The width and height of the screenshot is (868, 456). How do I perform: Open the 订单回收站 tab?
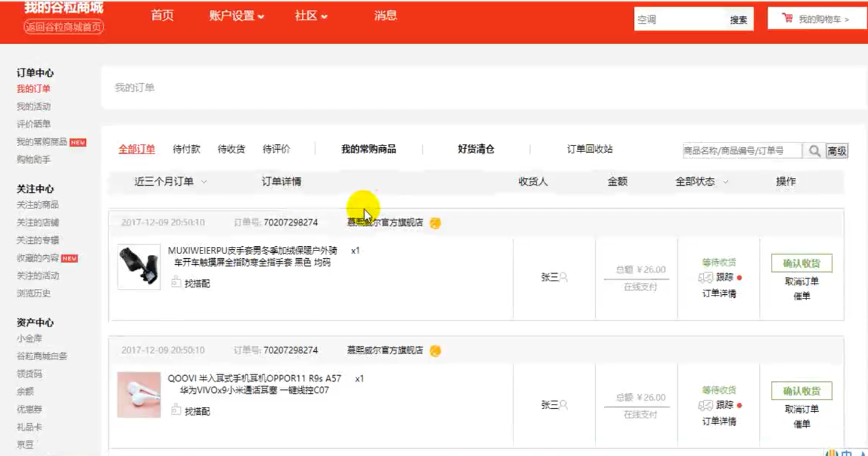tap(590, 149)
